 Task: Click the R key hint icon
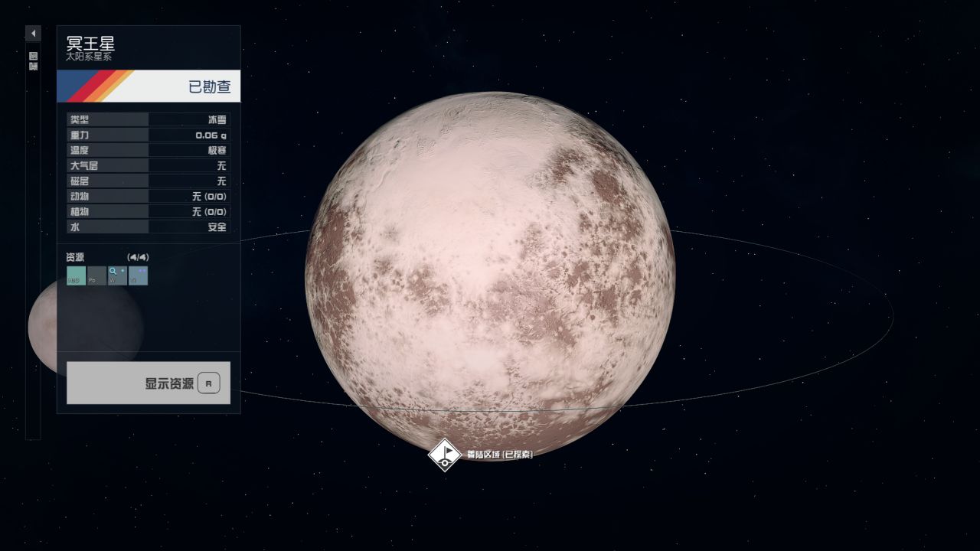tap(208, 383)
